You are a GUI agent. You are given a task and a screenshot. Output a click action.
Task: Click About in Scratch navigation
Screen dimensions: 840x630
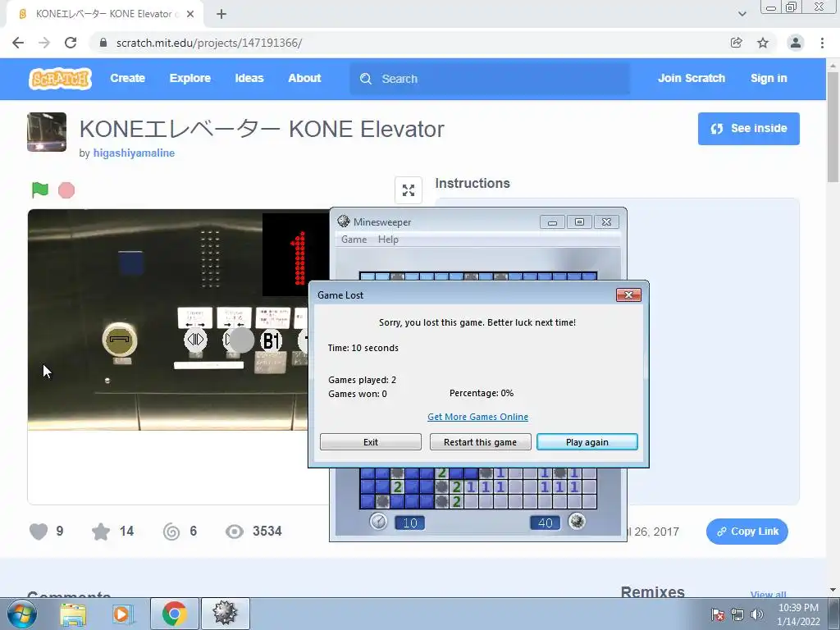pyautogui.click(x=305, y=78)
